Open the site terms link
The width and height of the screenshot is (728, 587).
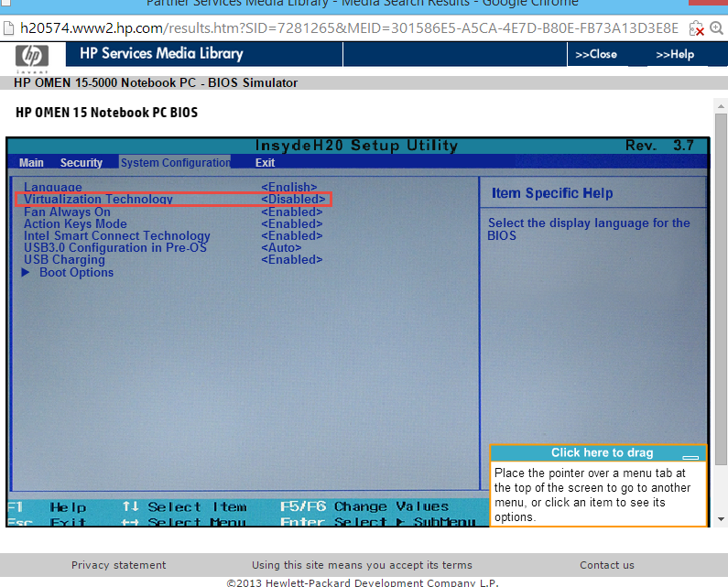pos(362,565)
